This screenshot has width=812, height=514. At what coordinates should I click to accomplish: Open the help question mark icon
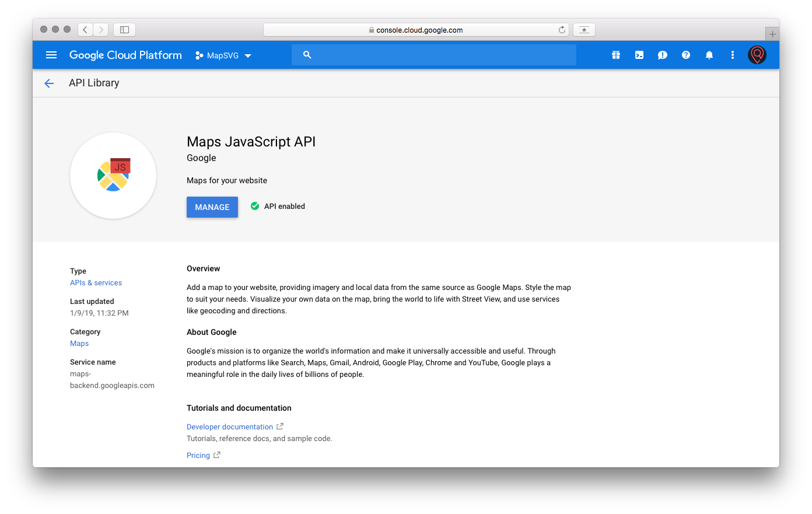pyautogui.click(x=686, y=55)
